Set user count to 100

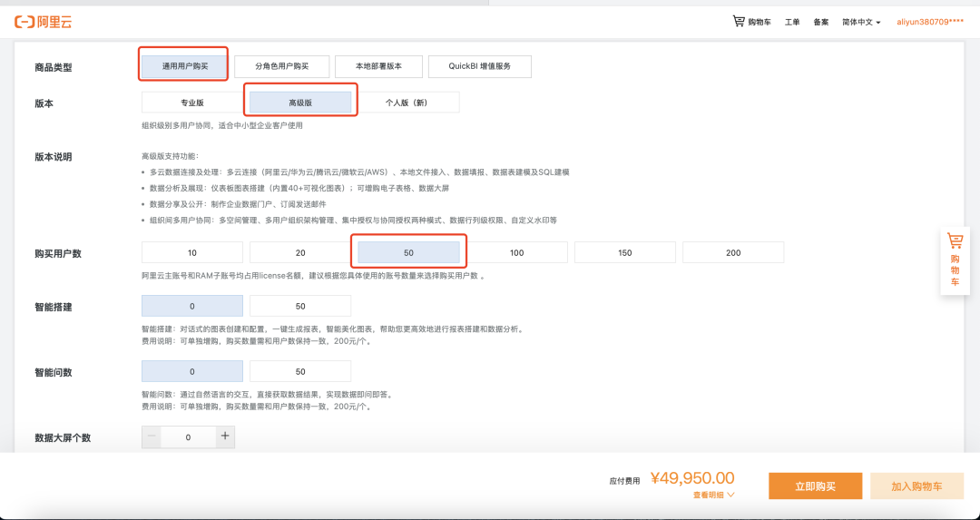click(517, 252)
